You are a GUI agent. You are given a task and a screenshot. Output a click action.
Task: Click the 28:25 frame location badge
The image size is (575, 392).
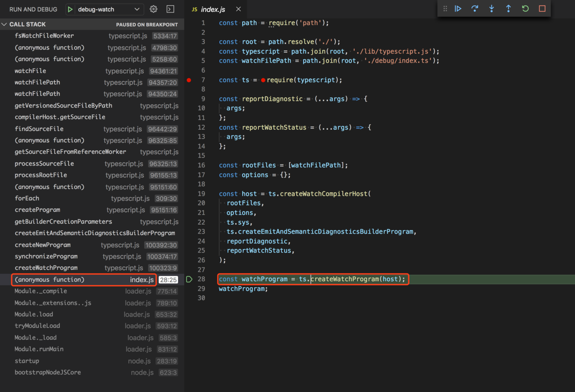click(168, 279)
